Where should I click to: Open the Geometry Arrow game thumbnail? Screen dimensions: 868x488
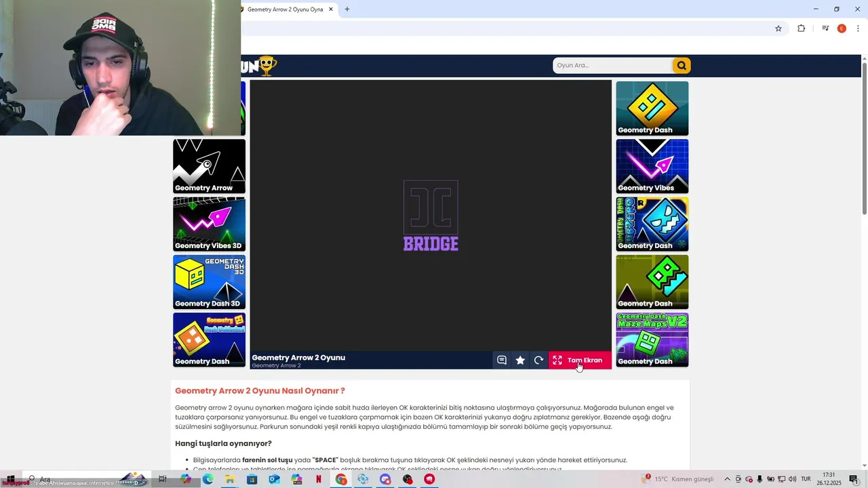point(209,166)
